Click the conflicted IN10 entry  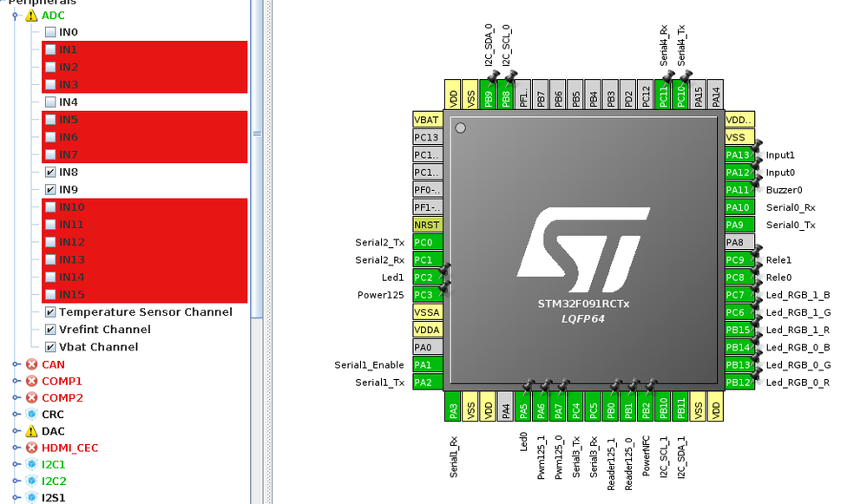pos(144,207)
